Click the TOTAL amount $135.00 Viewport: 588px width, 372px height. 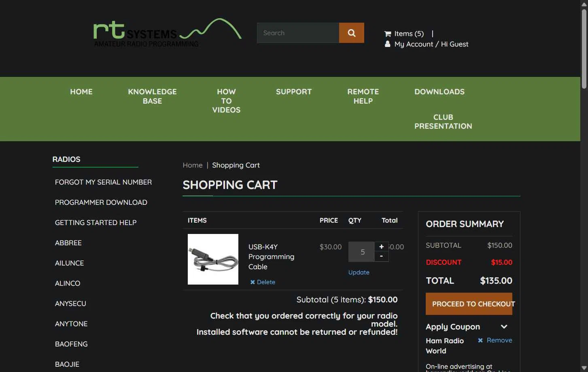point(496,281)
